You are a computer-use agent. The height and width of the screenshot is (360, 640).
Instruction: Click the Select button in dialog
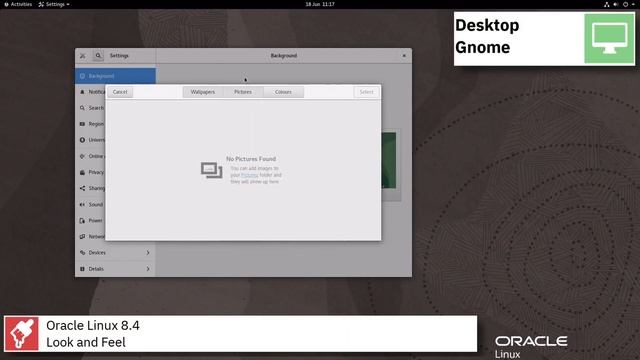[x=366, y=92]
